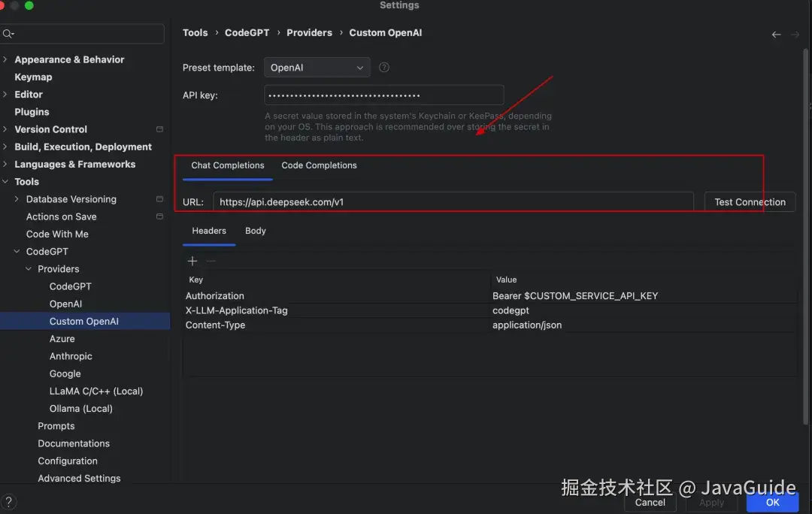This screenshot has width=812, height=514.
Task: Focus the settings search field
Action: [x=83, y=34]
